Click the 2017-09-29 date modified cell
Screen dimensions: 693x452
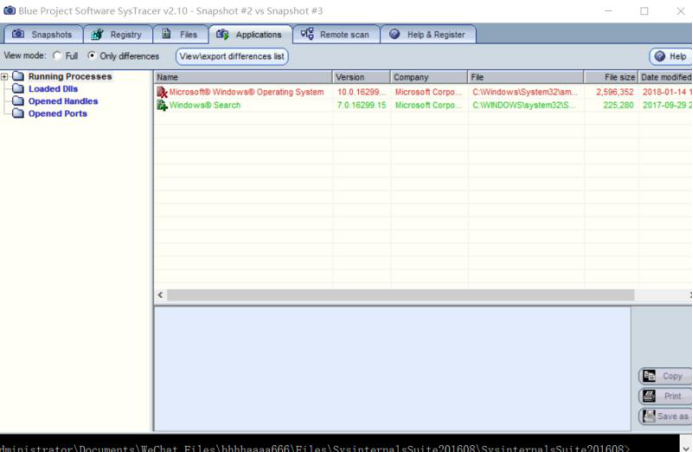[x=667, y=105]
